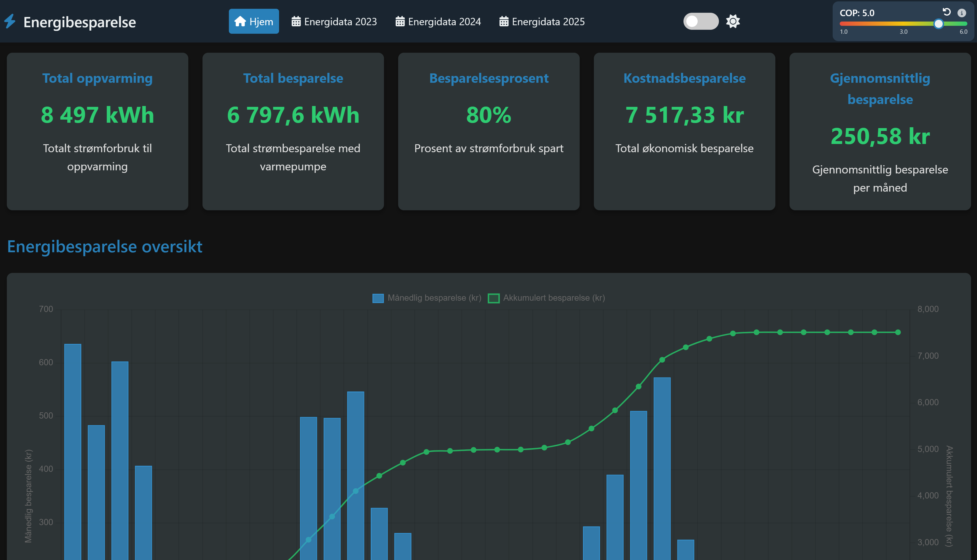
Task: Click the Energibesparelse oversikt heading
Action: (105, 247)
